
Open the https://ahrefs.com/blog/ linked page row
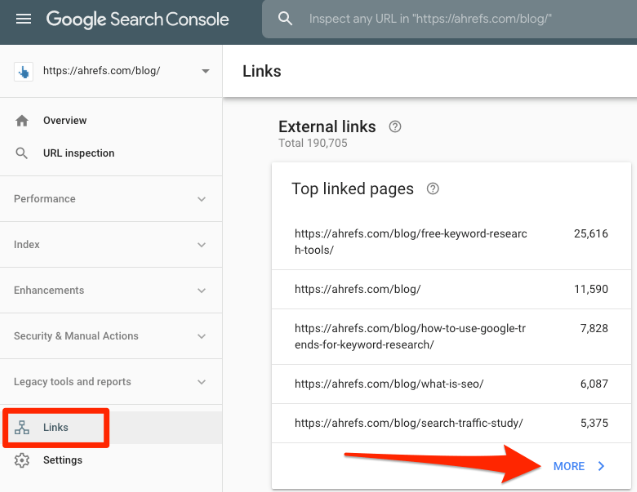pyautogui.click(x=451, y=289)
